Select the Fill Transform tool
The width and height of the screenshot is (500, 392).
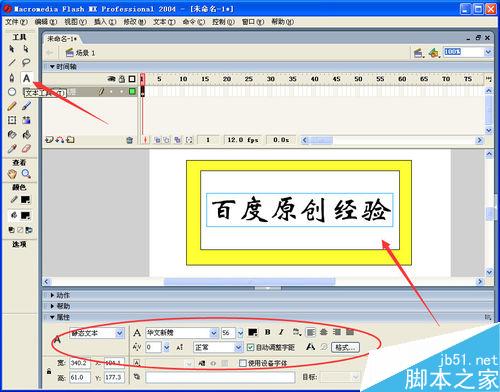click(x=26, y=120)
